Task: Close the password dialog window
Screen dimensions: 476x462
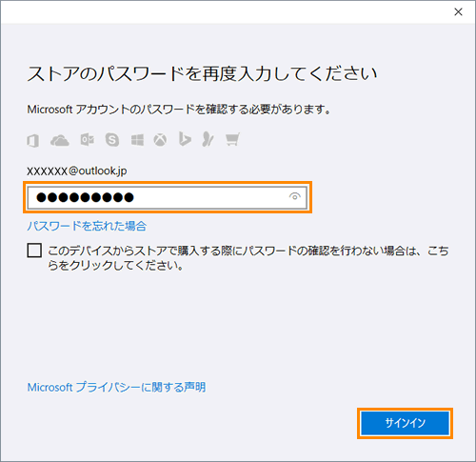Action: tap(458, 12)
